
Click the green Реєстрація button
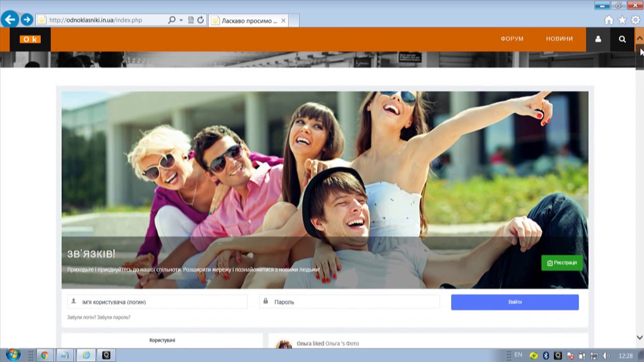[x=562, y=263]
